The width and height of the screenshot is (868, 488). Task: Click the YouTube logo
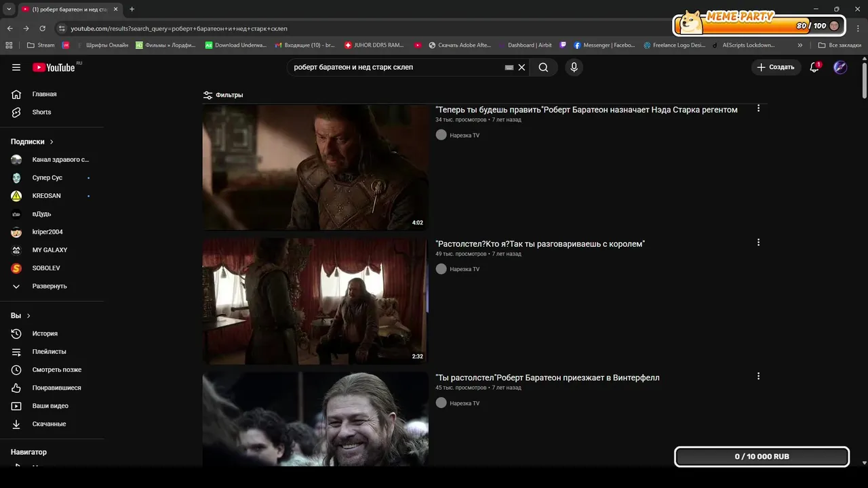click(54, 67)
